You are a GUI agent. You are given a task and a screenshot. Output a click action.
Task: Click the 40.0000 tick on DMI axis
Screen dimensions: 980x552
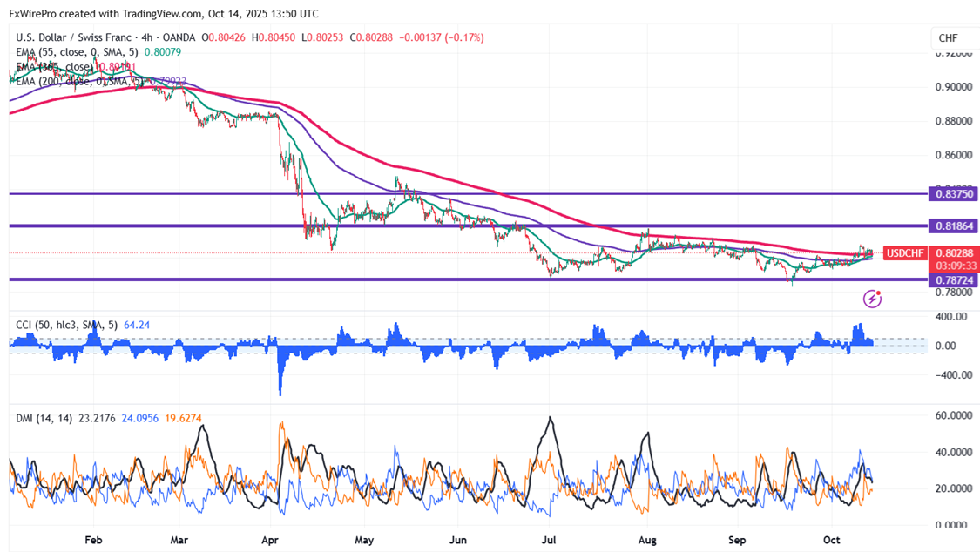click(x=954, y=452)
